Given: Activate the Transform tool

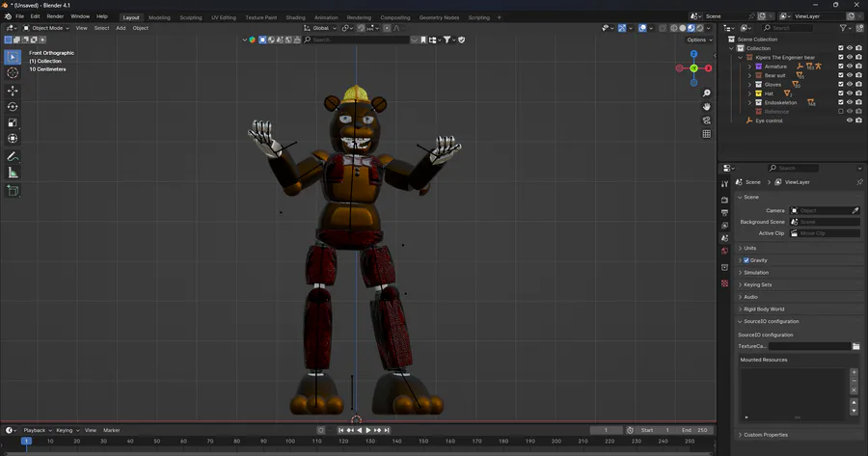Looking at the screenshot, I should click(x=13, y=139).
